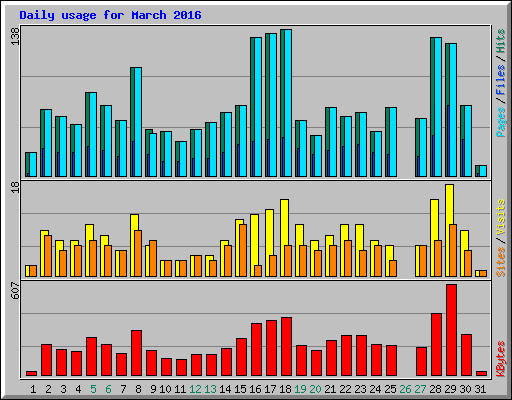The image size is (512, 400).
Task: Click the 'Pages' legend word
Action: click(501, 122)
